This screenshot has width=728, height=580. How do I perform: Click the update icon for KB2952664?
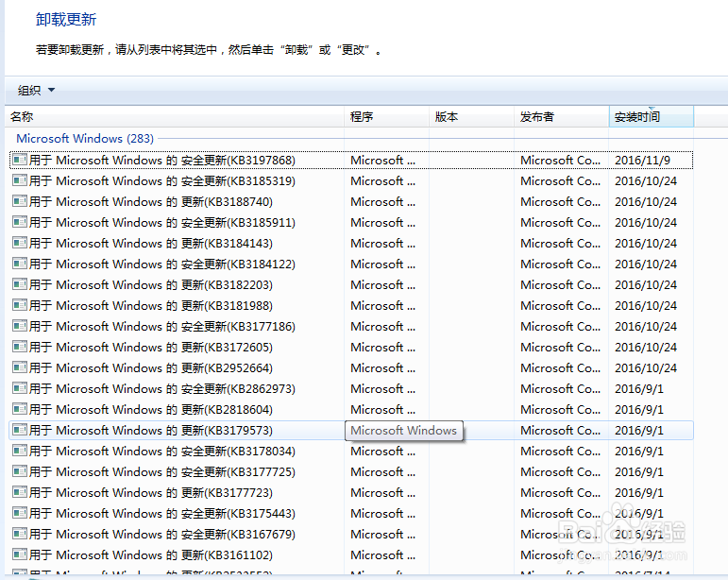(20, 367)
